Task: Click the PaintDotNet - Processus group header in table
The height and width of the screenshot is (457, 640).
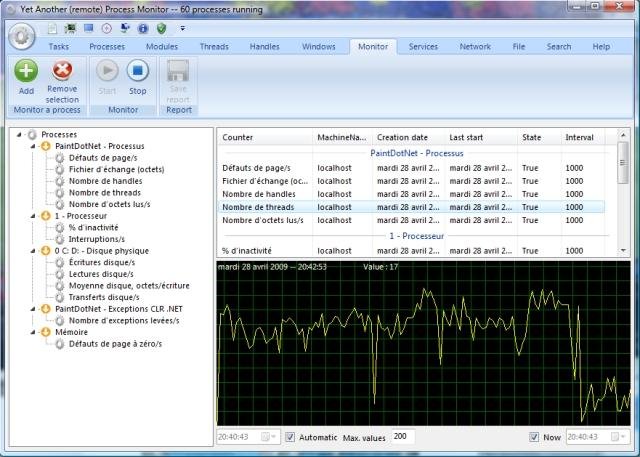Action: [417, 153]
